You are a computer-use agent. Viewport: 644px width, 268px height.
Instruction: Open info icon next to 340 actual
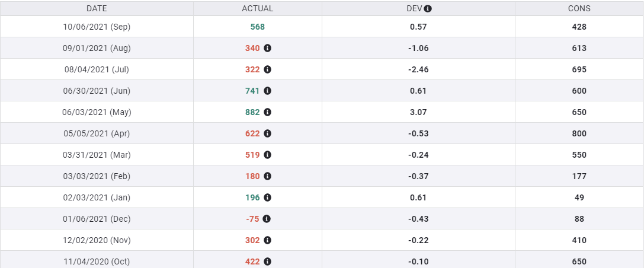267,48
